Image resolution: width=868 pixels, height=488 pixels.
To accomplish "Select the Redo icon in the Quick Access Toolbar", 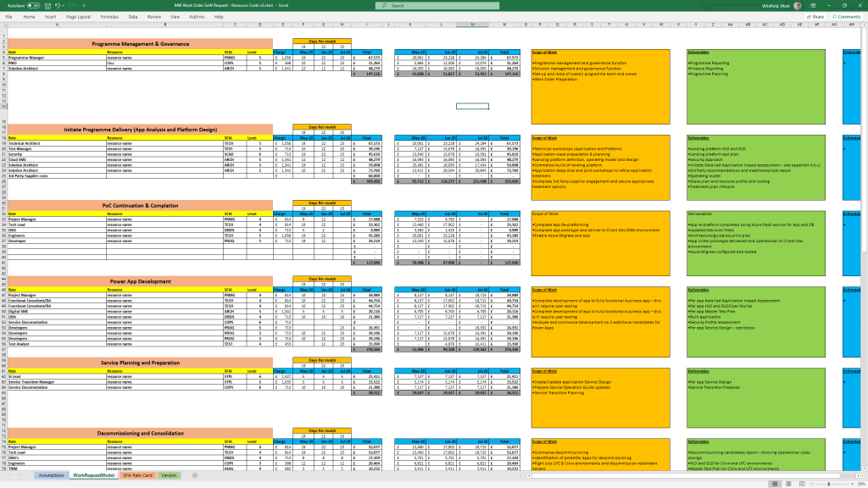I will click(x=71, y=5).
